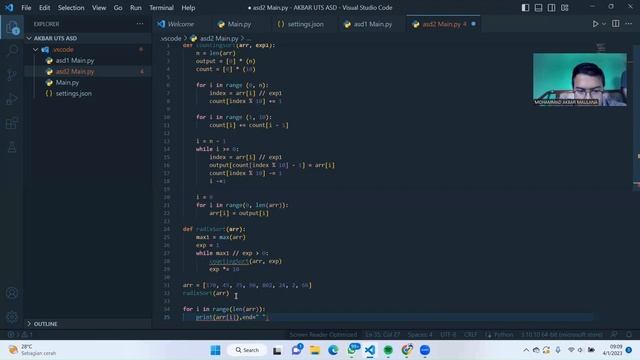Viewport: 640px width, 360px height.
Task: Open the Extensions view
Action: click(x=12, y=123)
